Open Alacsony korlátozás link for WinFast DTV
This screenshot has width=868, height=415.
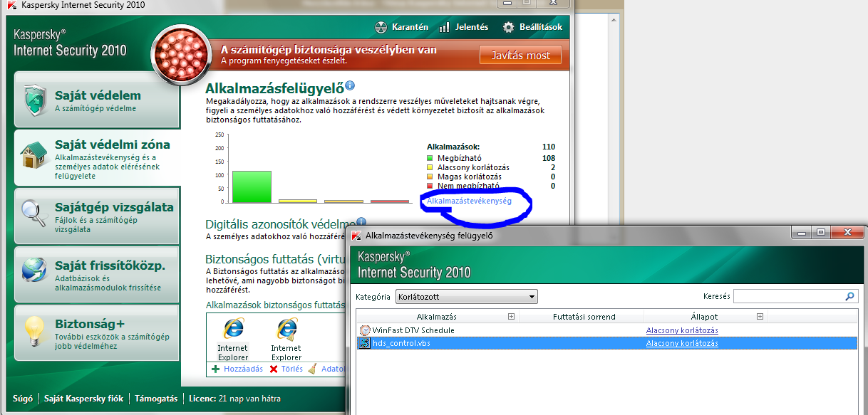point(682,330)
